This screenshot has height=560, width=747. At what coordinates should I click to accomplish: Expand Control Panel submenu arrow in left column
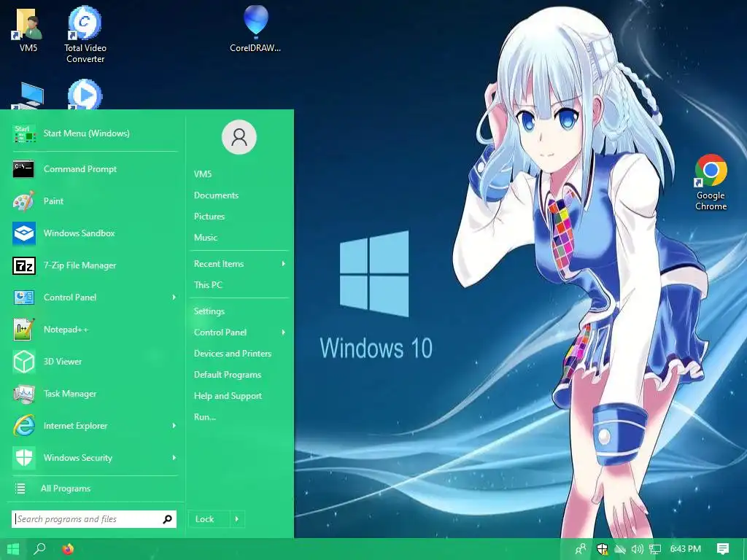coord(174,297)
